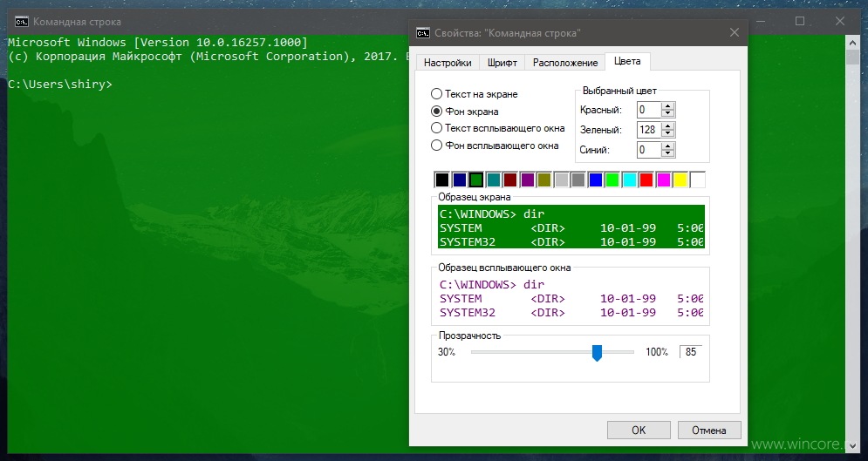
Task: Pick the magenta color swatch
Action: pos(663,180)
